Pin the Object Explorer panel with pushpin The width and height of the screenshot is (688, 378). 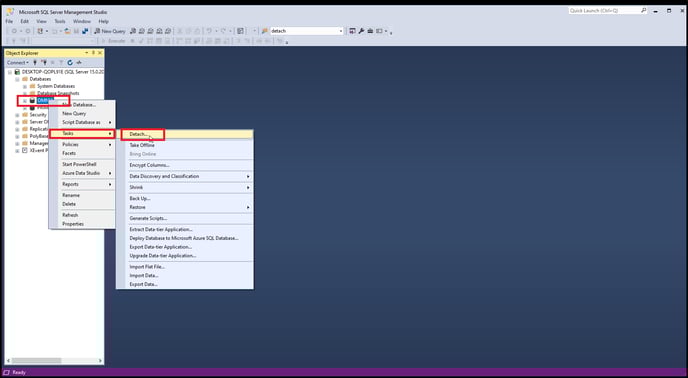point(93,53)
